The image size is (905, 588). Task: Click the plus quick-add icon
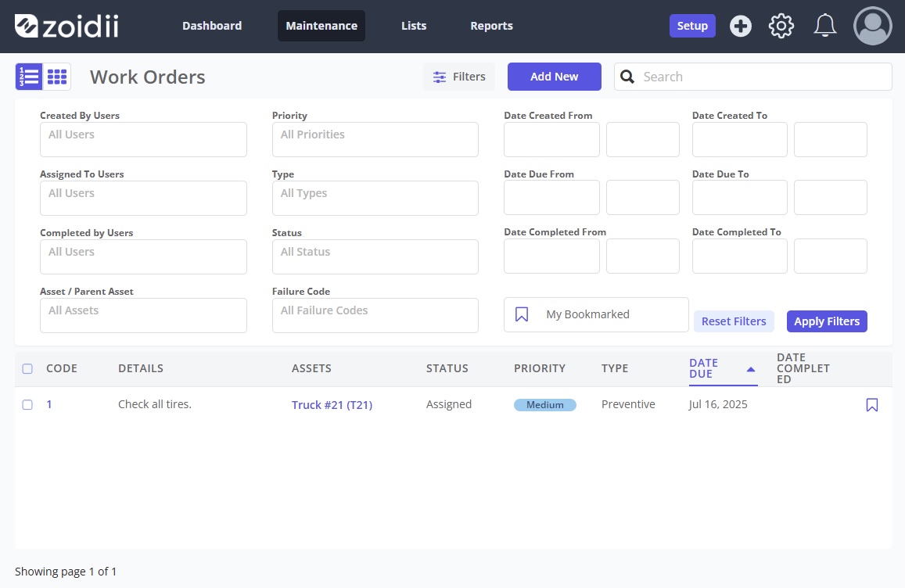pyautogui.click(x=740, y=26)
